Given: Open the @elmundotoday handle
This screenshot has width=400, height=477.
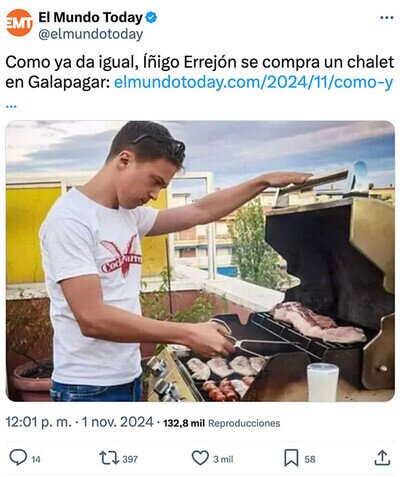Looking at the screenshot, I should click(x=91, y=34).
